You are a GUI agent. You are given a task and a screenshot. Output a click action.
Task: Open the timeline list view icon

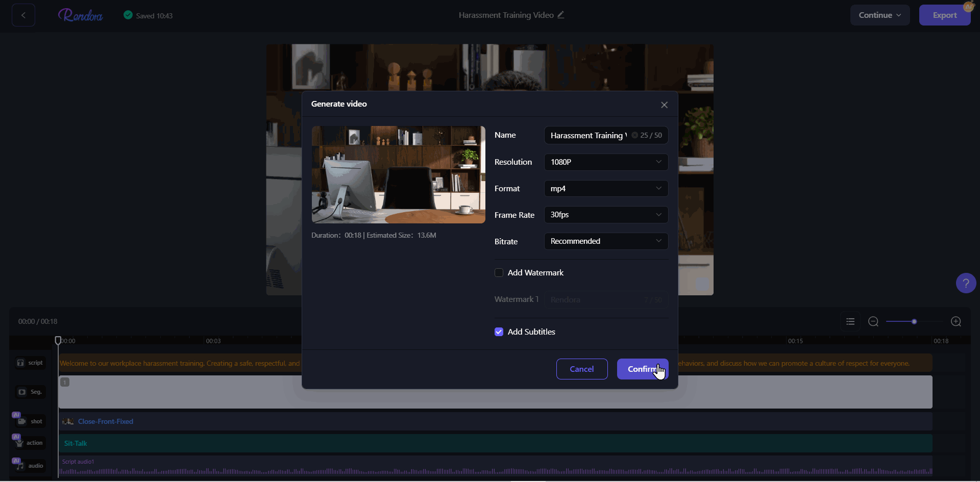[x=850, y=321]
